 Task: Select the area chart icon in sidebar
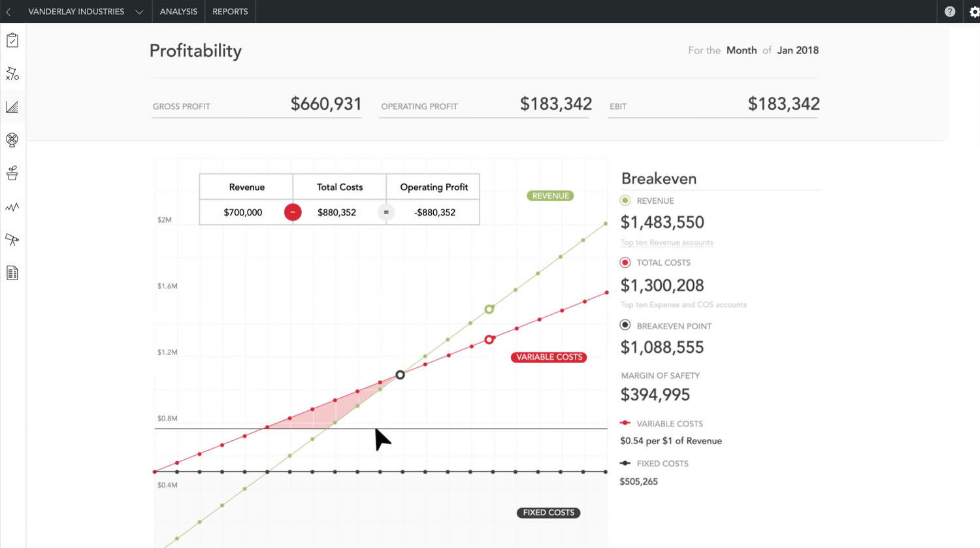[12, 107]
